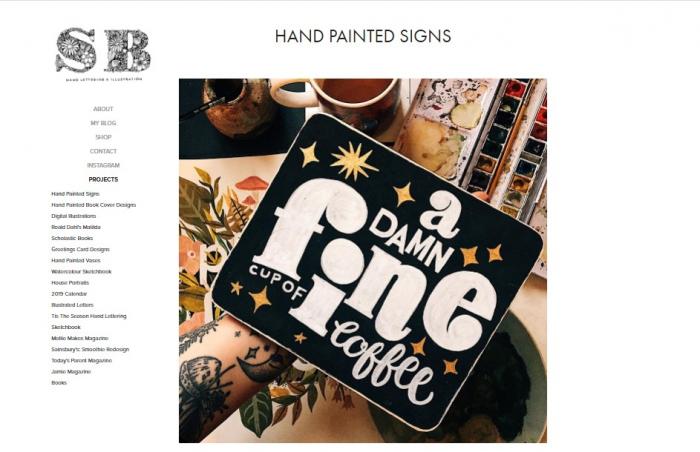Visit the INSTAGRAM link
Viewport: 700px width, 452px height.
point(103,165)
